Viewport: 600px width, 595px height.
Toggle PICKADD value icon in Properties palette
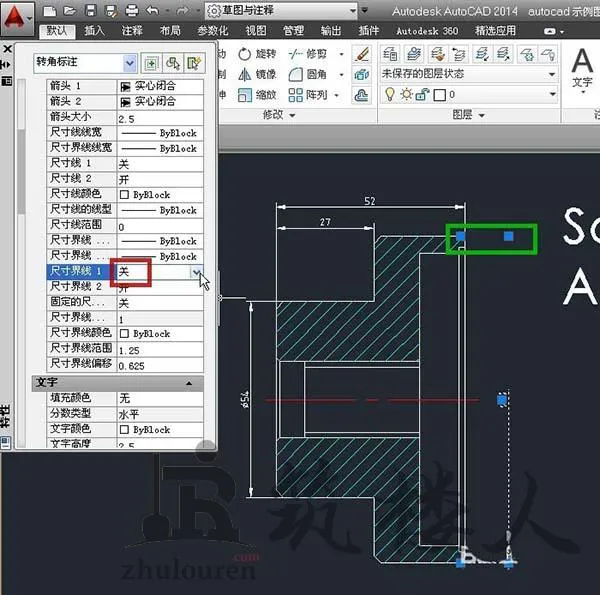pos(152,63)
